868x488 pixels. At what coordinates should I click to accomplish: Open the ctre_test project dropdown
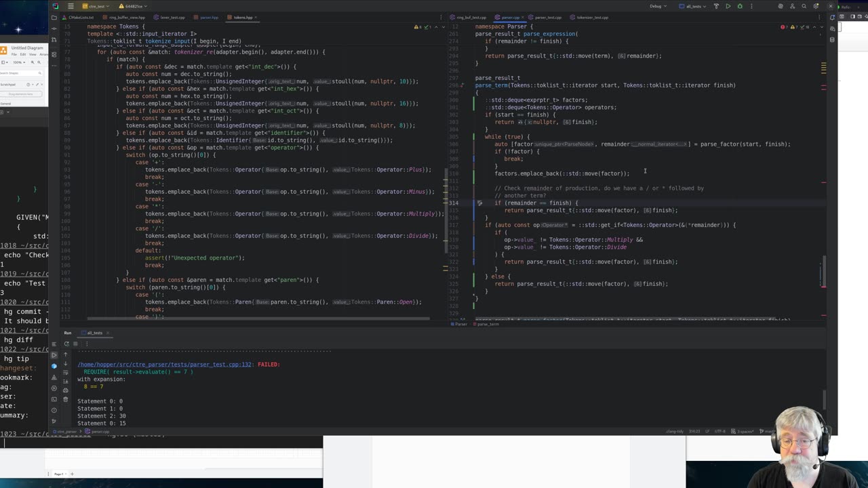coord(95,6)
